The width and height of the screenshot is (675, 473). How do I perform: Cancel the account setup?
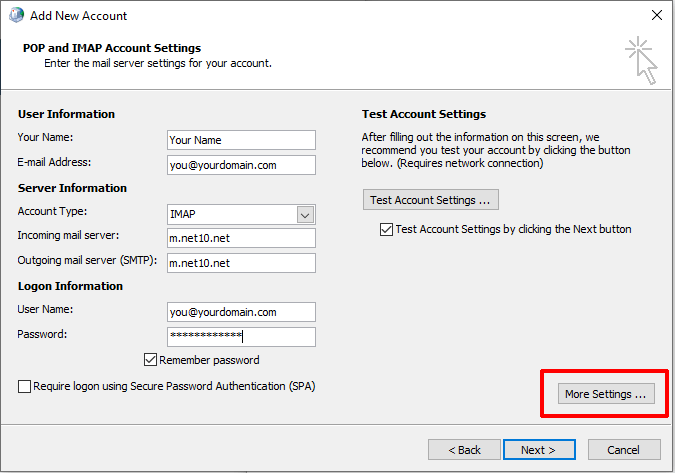(624, 450)
